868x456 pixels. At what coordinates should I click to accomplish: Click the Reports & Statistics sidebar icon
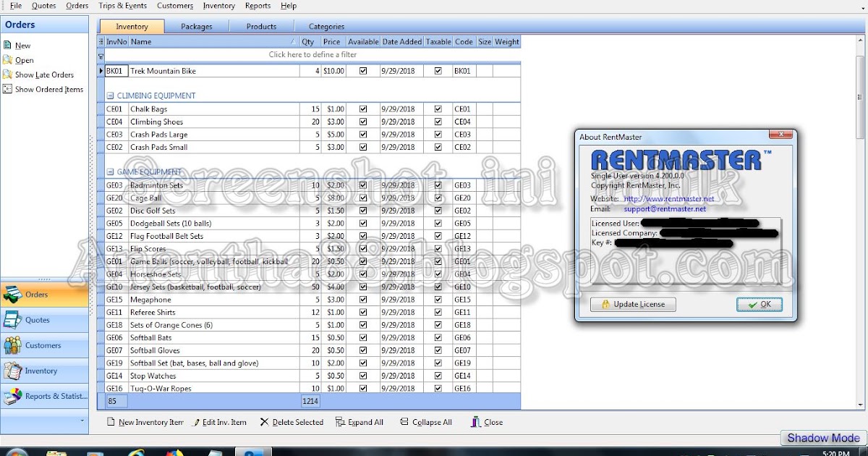click(12, 396)
